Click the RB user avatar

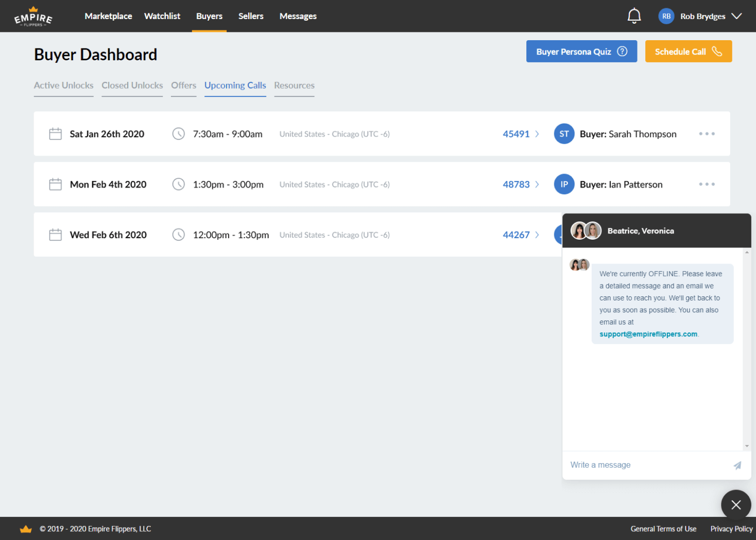pyautogui.click(x=666, y=16)
